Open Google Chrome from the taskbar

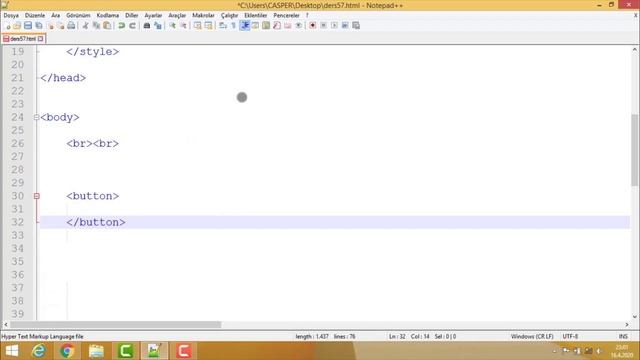pyautogui.click(x=67, y=351)
